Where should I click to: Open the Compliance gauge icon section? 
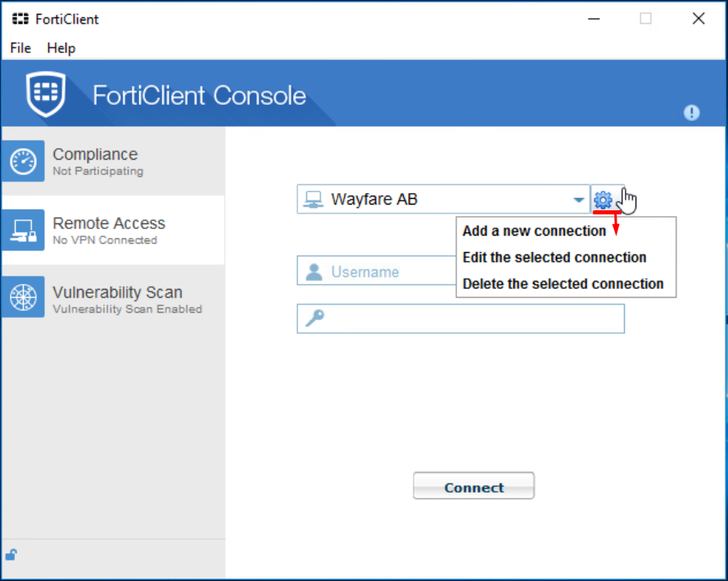pyautogui.click(x=23, y=161)
